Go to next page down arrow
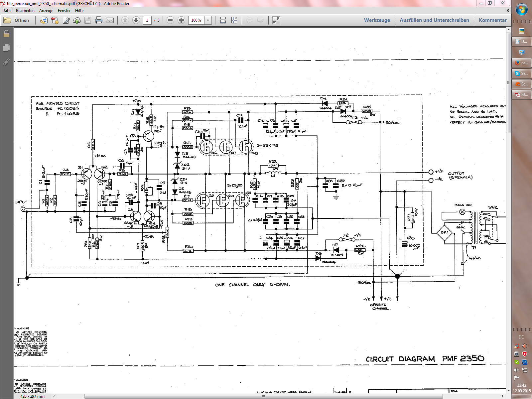This screenshot has width=532, height=399. pos(136,20)
